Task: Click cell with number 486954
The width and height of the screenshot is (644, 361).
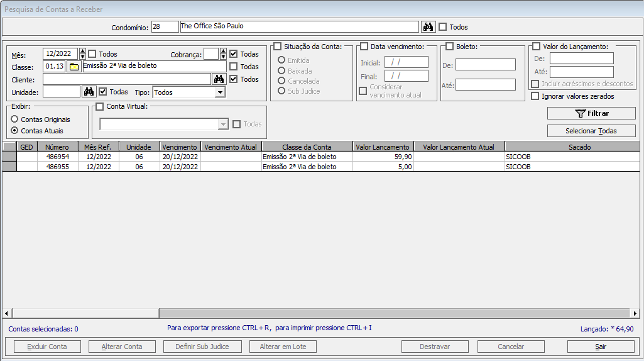Action: (x=58, y=157)
